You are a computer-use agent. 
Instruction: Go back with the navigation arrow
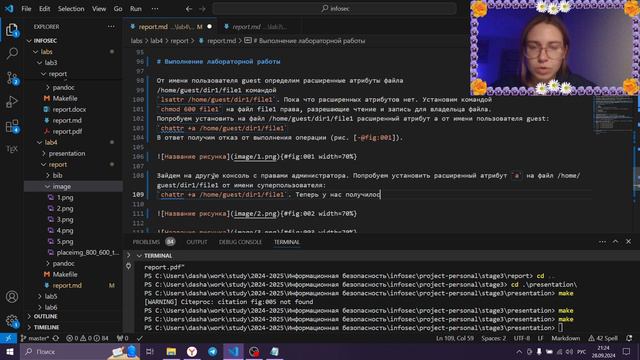pyautogui.click(x=189, y=9)
